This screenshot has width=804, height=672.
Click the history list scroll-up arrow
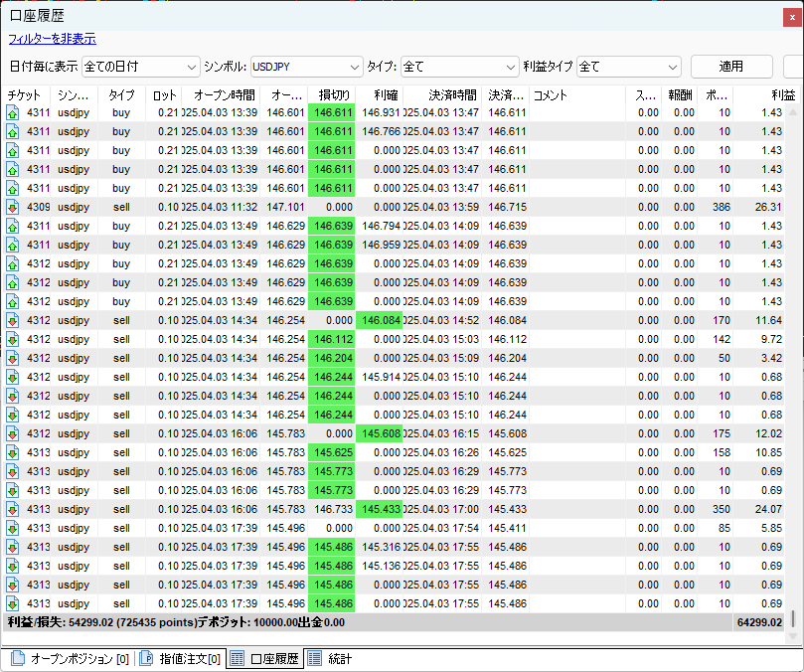click(x=793, y=111)
